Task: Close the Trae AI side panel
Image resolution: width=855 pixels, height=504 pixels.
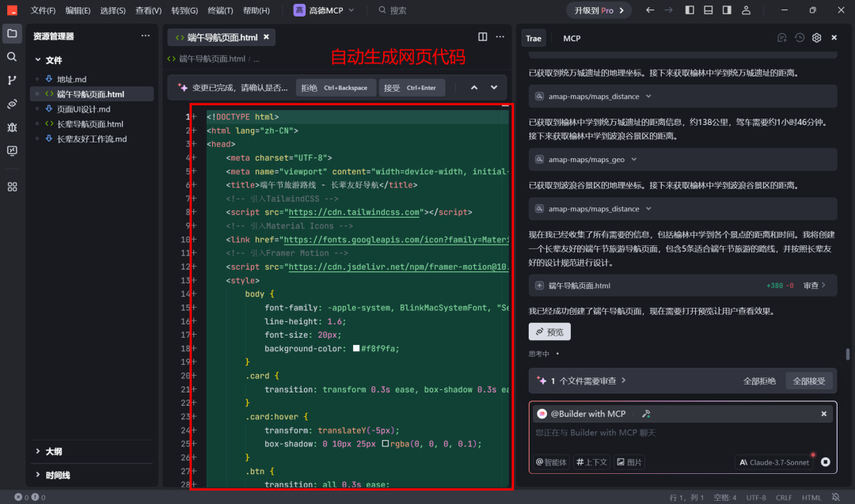Action: pyautogui.click(x=834, y=38)
